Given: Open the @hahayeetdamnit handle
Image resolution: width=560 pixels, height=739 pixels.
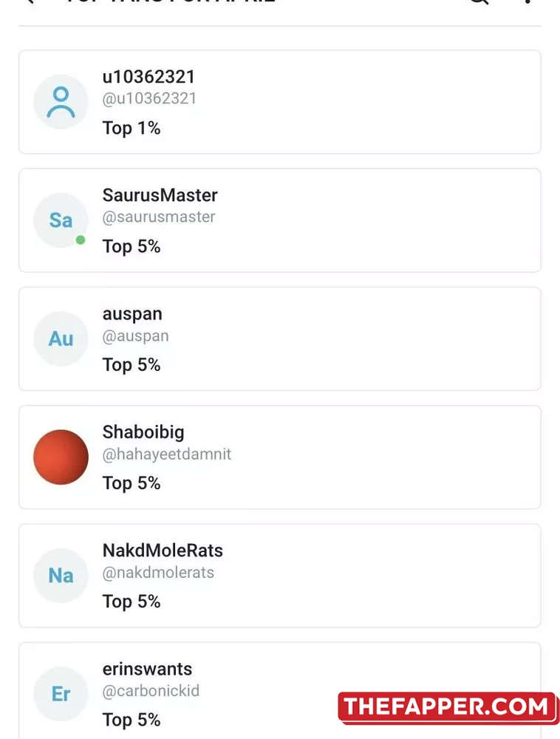Looking at the screenshot, I should (167, 454).
